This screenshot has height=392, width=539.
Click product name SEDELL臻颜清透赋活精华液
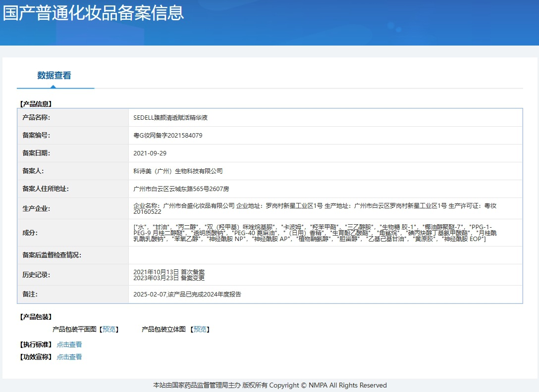click(x=170, y=117)
